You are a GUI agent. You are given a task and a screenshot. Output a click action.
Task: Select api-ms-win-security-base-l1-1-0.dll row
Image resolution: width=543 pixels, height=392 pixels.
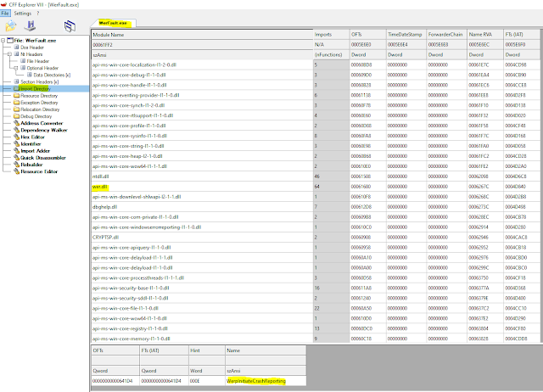click(316, 288)
